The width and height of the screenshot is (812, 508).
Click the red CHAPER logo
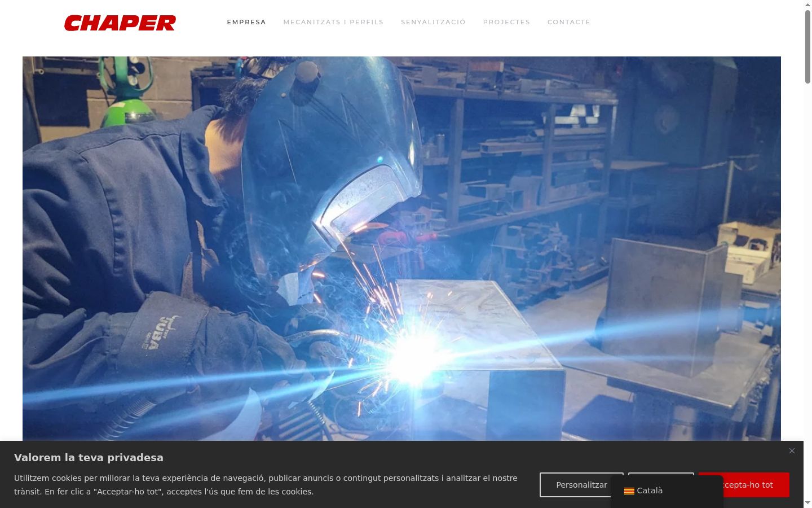(120, 23)
